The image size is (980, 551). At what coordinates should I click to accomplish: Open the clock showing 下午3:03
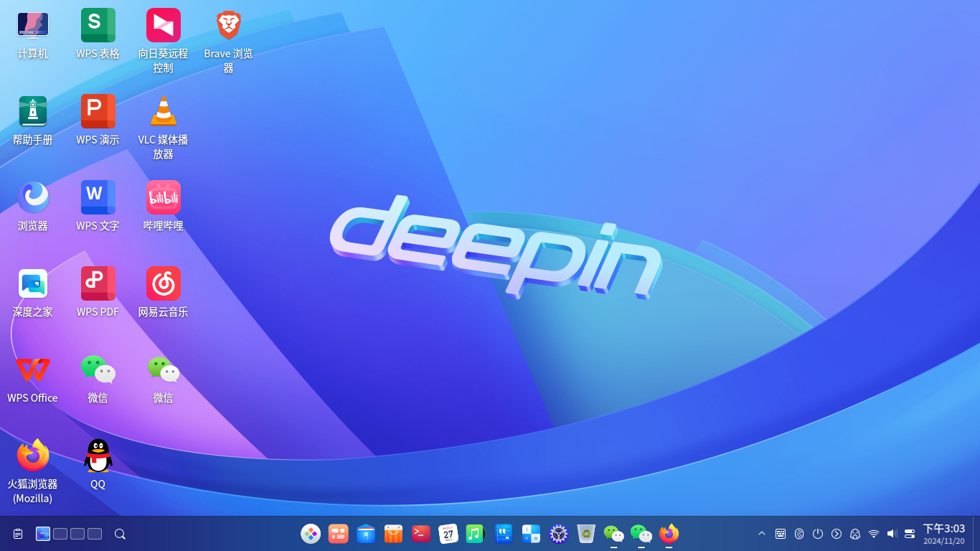click(x=944, y=534)
